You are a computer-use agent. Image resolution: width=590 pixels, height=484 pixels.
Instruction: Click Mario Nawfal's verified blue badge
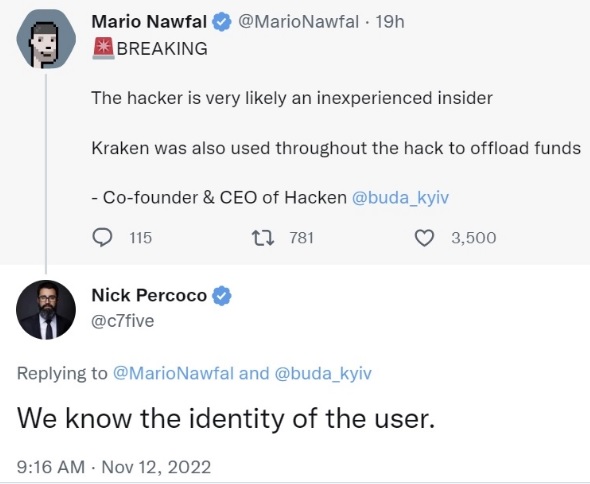[222, 22]
